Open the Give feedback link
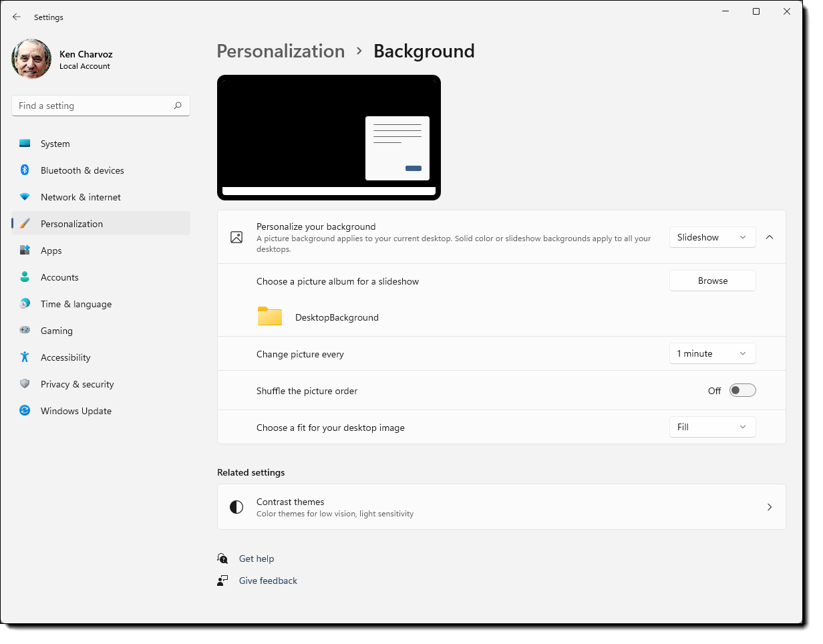 (268, 581)
